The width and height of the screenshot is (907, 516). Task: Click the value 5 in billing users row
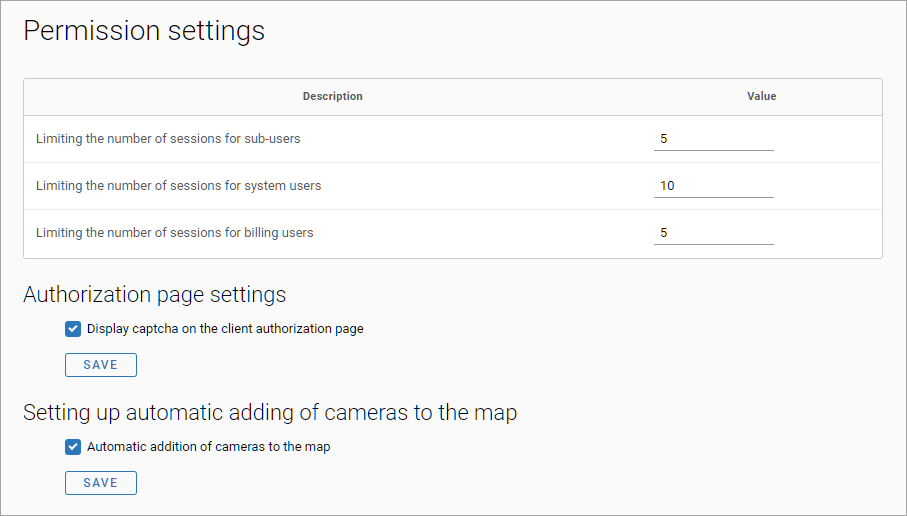(664, 233)
